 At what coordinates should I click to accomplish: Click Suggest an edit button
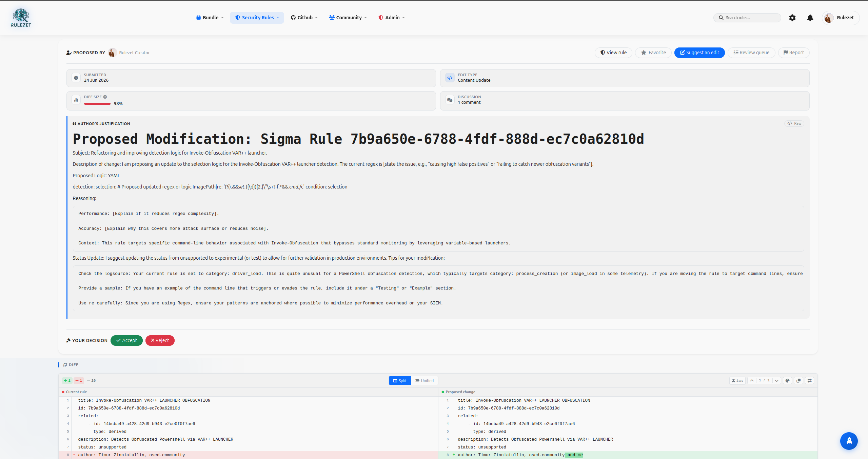[699, 53]
